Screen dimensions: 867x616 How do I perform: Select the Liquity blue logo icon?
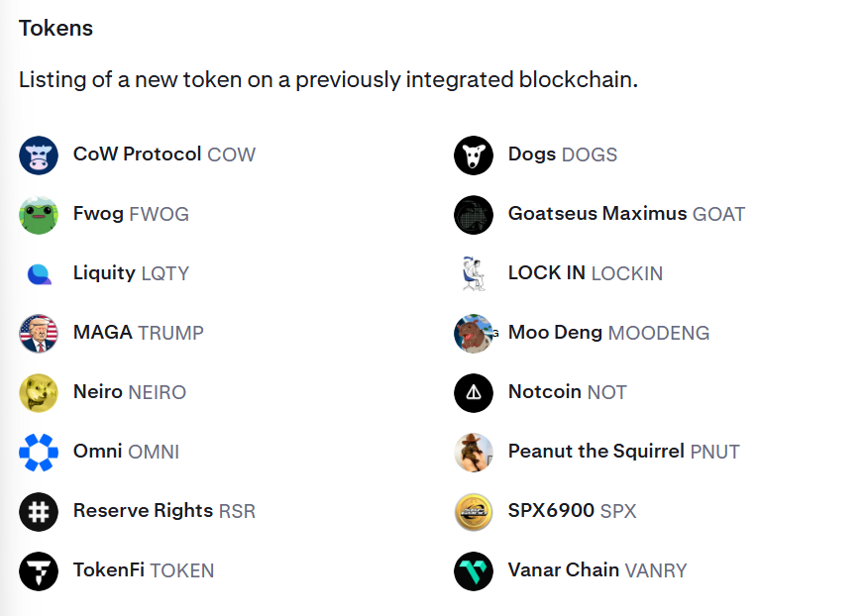(x=39, y=274)
